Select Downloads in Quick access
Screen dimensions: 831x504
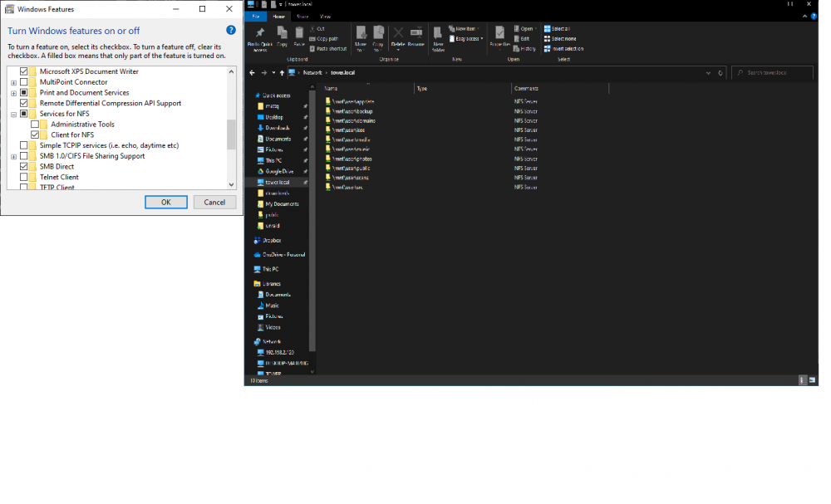[273, 128]
